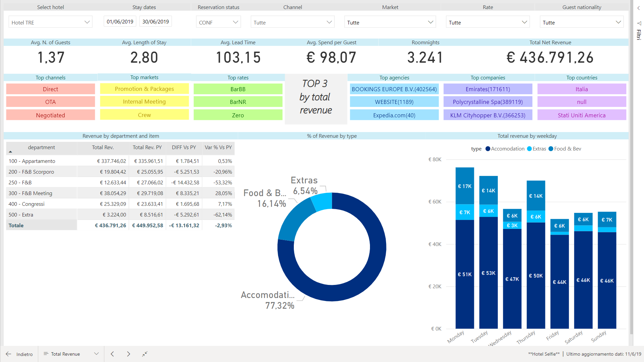The image size is (644, 362).
Task: Click the Emirates company tile
Action: click(488, 89)
